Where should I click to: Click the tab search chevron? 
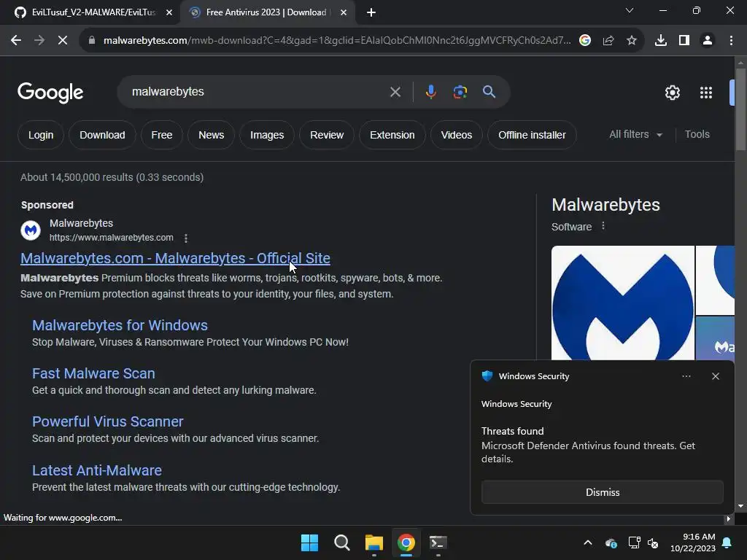(630, 10)
